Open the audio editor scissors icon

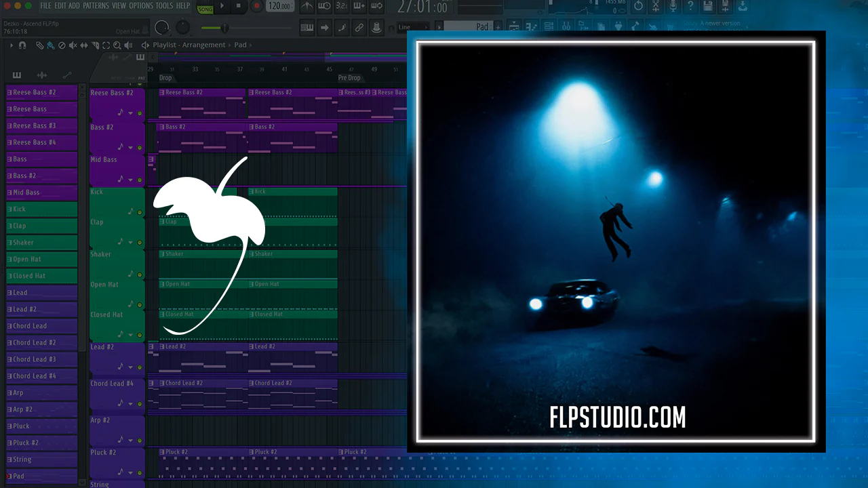[x=656, y=6]
